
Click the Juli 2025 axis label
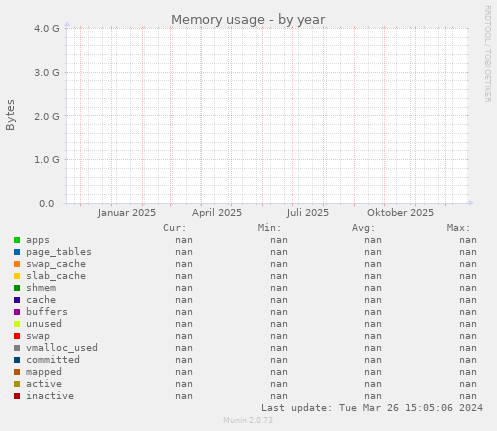(308, 213)
